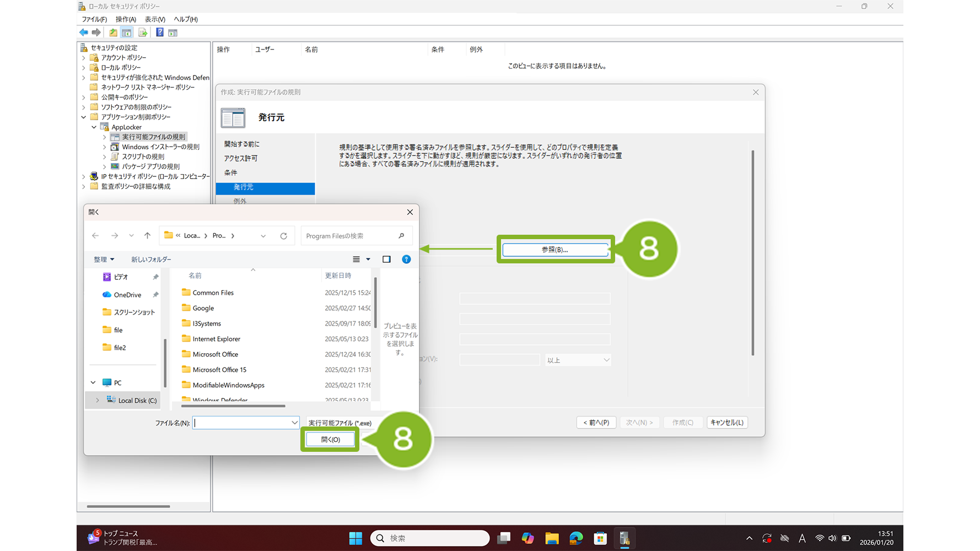Open Microsoft Edge from the taskbar

[x=576, y=538]
